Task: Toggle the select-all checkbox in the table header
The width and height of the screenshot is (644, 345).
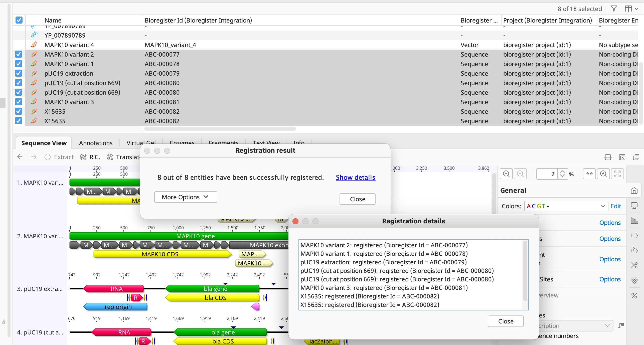Action: [19, 20]
